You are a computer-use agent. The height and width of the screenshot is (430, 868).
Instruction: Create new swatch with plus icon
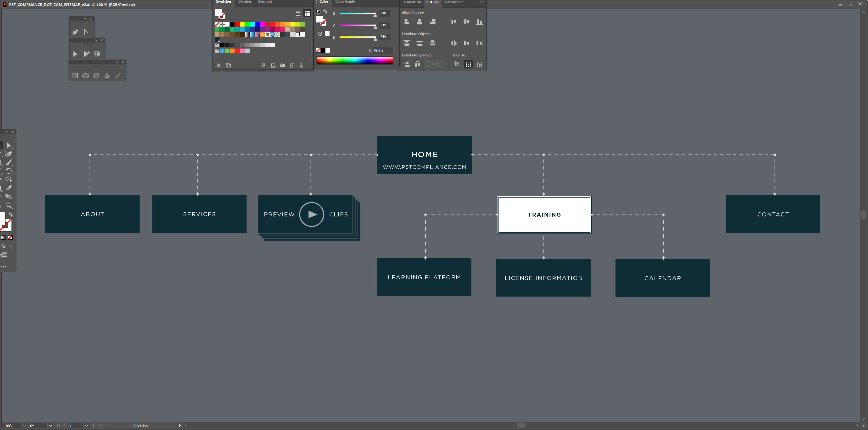[292, 65]
